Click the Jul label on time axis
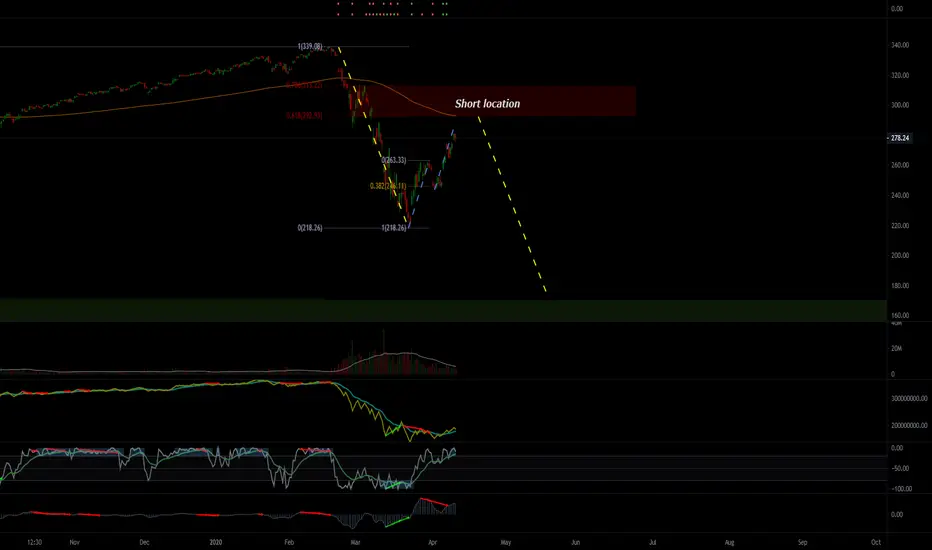Screen dimensions: 932x550 tap(652, 542)
